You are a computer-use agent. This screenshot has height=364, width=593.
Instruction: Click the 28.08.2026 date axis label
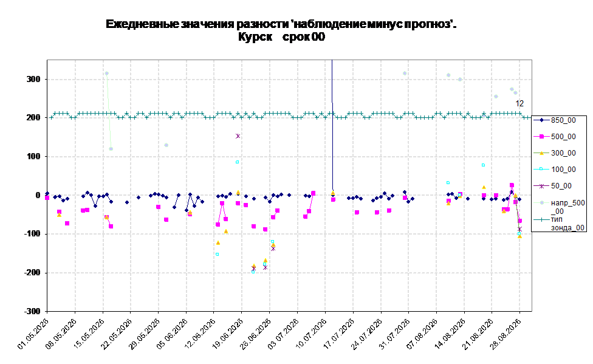(506, 334)
